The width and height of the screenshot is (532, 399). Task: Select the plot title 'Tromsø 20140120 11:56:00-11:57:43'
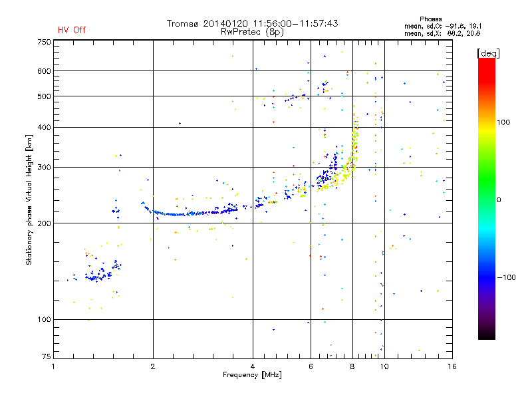252,23
